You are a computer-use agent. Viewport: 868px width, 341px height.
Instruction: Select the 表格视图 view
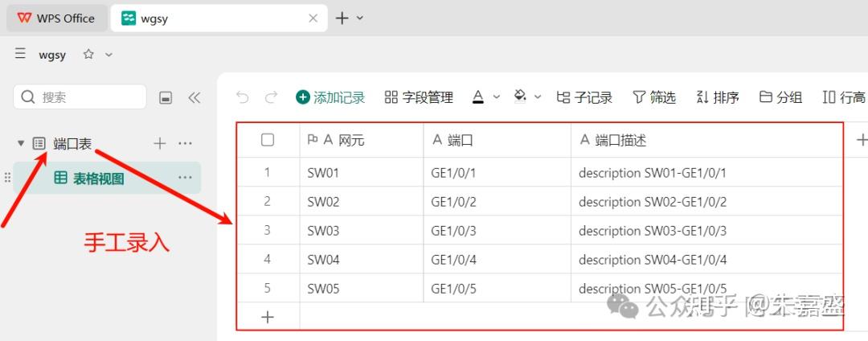[x=107, y=178]
